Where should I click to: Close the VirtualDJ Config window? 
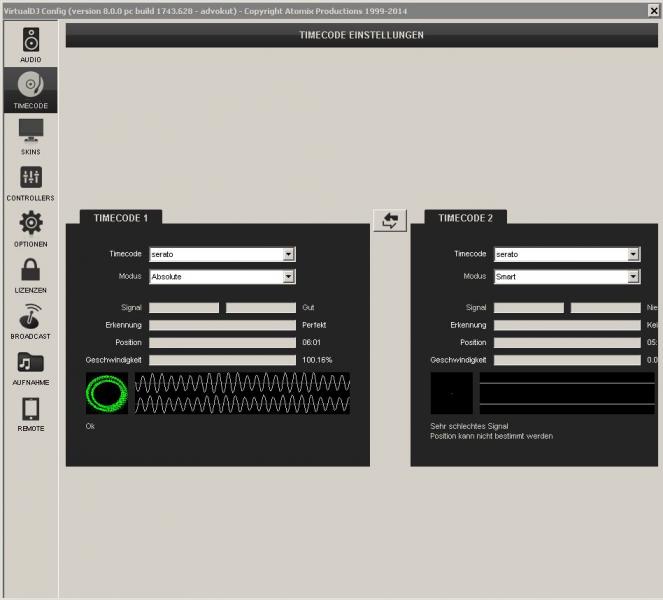pos(653,11)
